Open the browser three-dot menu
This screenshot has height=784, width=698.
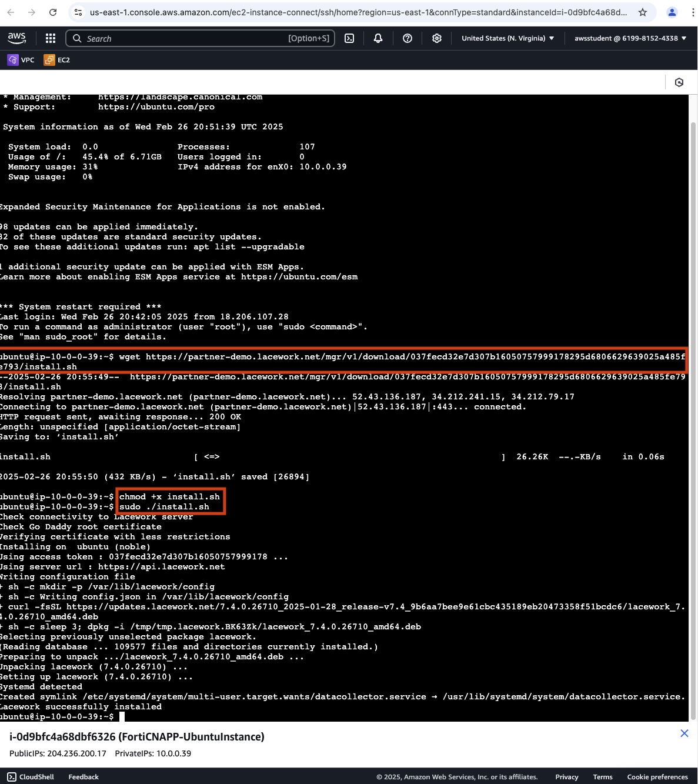click(693, 12)
